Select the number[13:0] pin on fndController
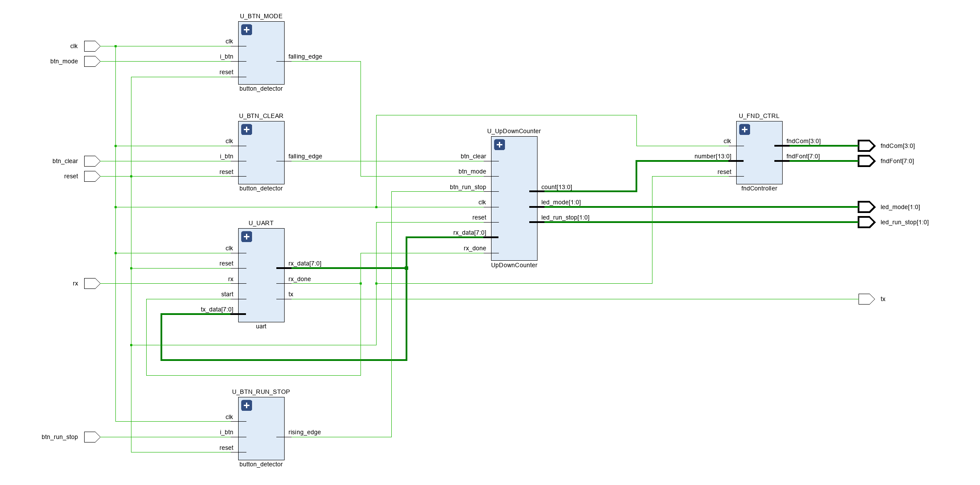980x485 pixels. pyautogui.click(x=713, y=156)
